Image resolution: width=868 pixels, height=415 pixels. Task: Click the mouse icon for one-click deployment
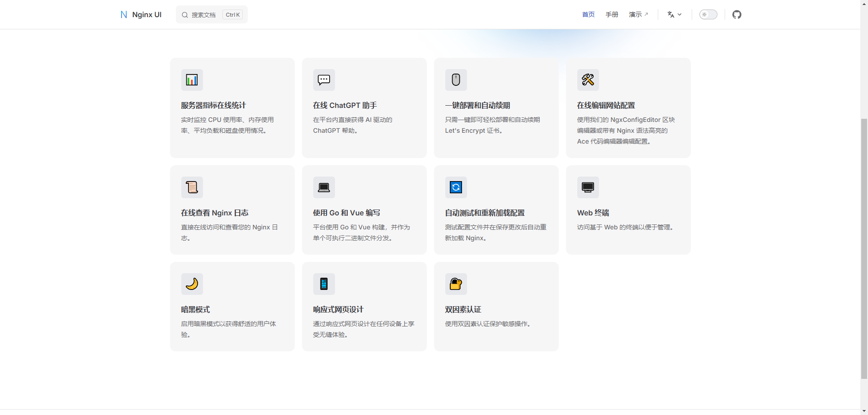pyautogui.click(x=456, y=80)
